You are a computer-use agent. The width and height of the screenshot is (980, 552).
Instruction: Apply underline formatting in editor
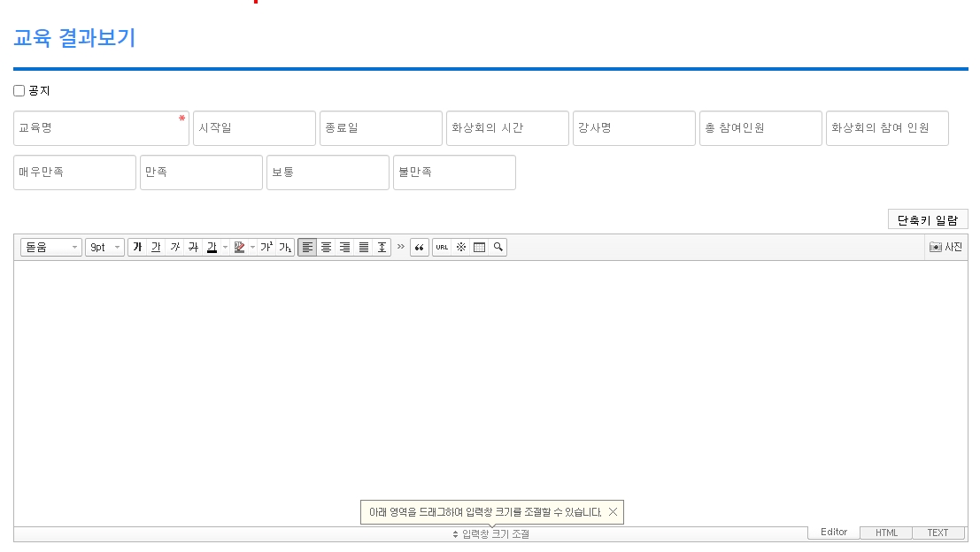(x=156, y=248)
